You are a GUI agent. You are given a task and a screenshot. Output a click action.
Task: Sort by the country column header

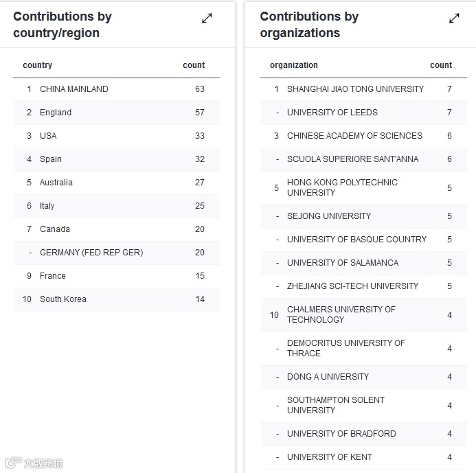[x=38, y=65]
